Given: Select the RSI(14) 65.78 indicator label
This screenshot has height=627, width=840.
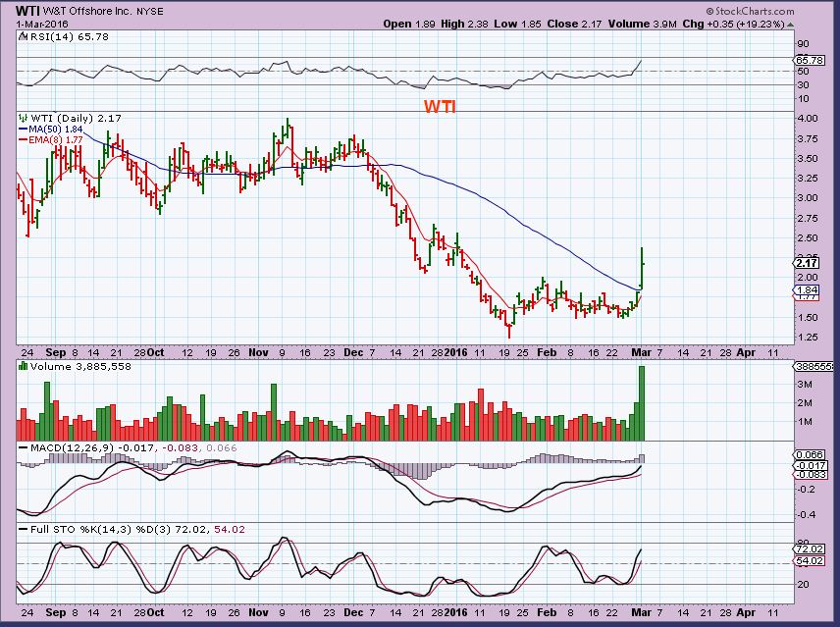Looking at the screenshot, I should click(x=69, y=37).
